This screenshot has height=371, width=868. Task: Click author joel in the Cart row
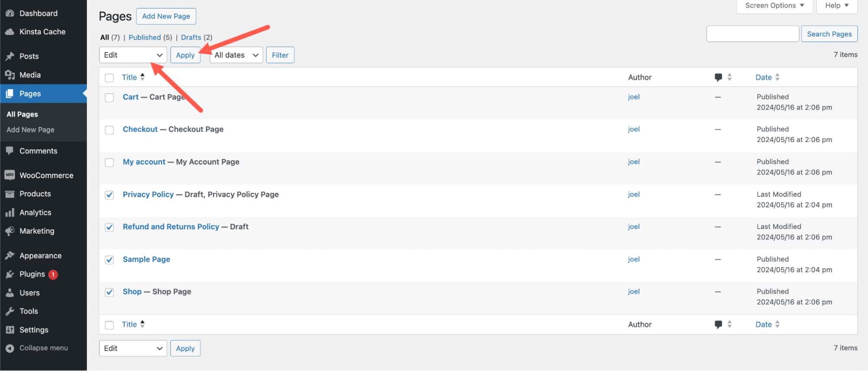point(634,97)
